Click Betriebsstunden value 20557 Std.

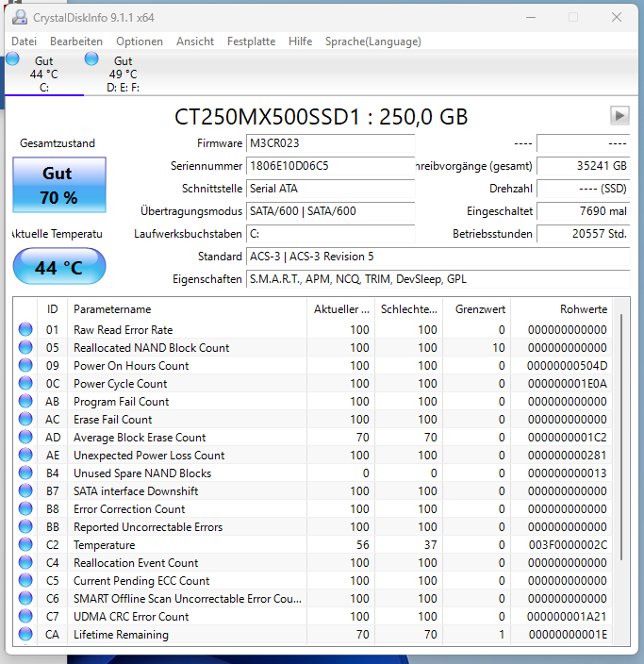point(584,234)
